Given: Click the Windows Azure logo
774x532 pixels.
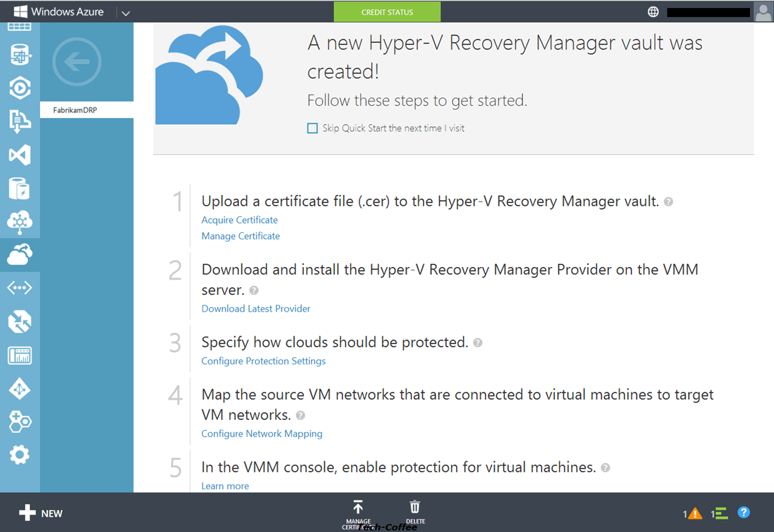Looking at the screenshot, I should coord(58,11).
